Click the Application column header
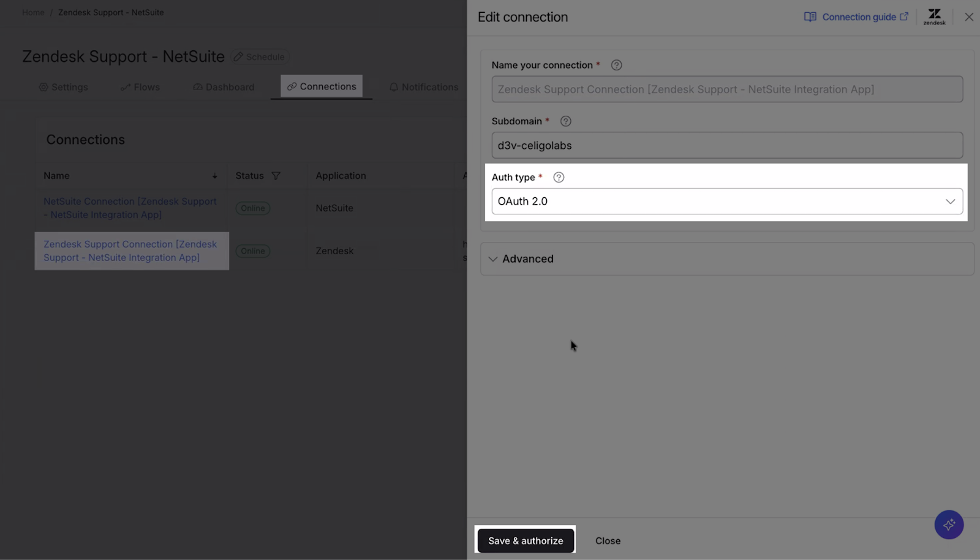Screen dimensions: 980x560 341,176
